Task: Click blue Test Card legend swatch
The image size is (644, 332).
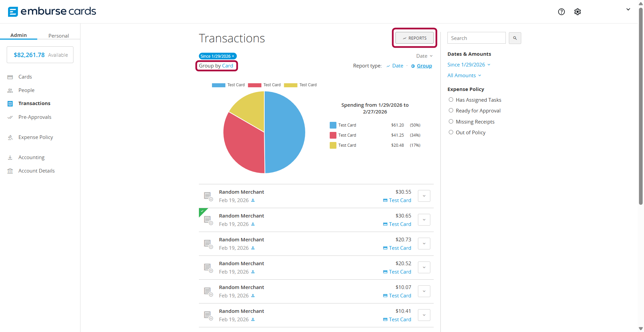Action: [x=218, y=85]
